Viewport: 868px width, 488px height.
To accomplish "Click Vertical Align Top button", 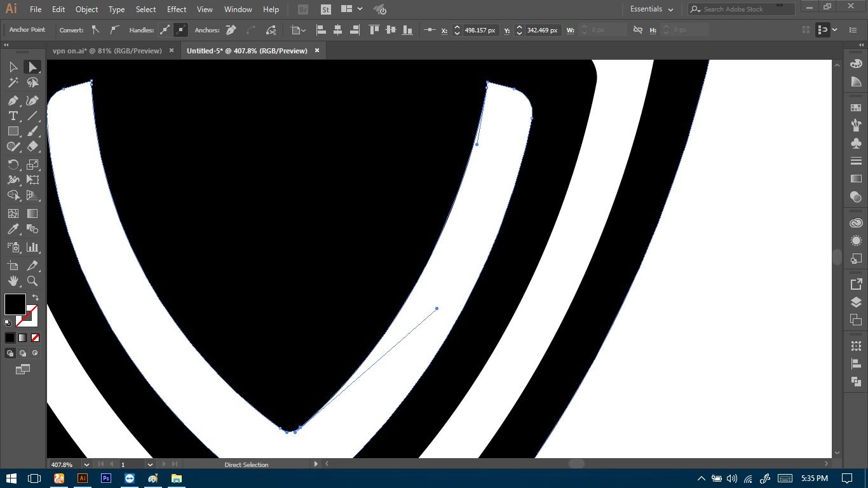I will pyautogui.click(x=374, y=30).
